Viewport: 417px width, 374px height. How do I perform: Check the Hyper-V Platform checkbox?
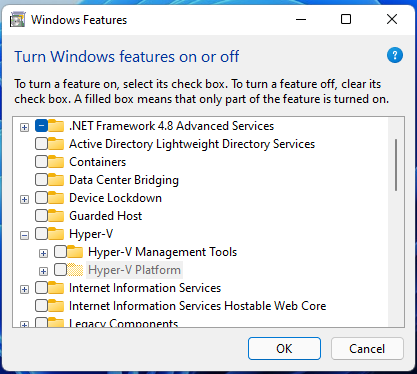point(60,270)
